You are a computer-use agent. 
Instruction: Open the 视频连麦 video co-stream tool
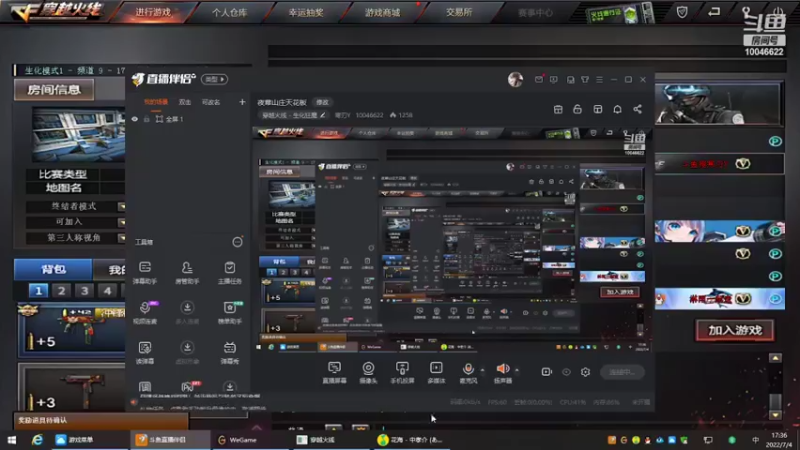click(145, 312)
